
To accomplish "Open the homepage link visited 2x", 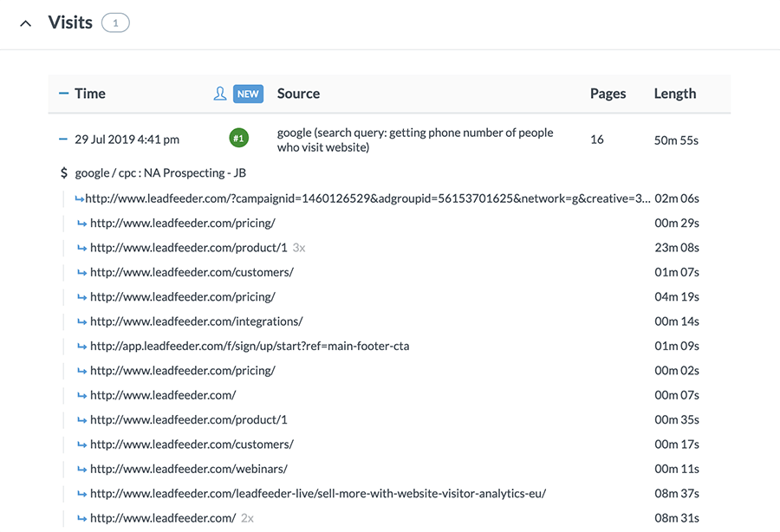I will pos(163,518).
